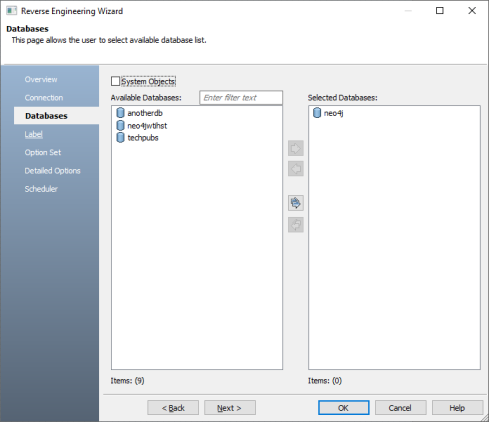
Task: Click the wizard icon in title bar
Action: coord(11,11)
